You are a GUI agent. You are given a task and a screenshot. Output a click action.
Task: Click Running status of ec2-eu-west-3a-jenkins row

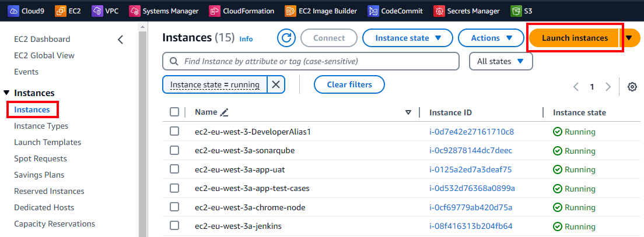574,226
